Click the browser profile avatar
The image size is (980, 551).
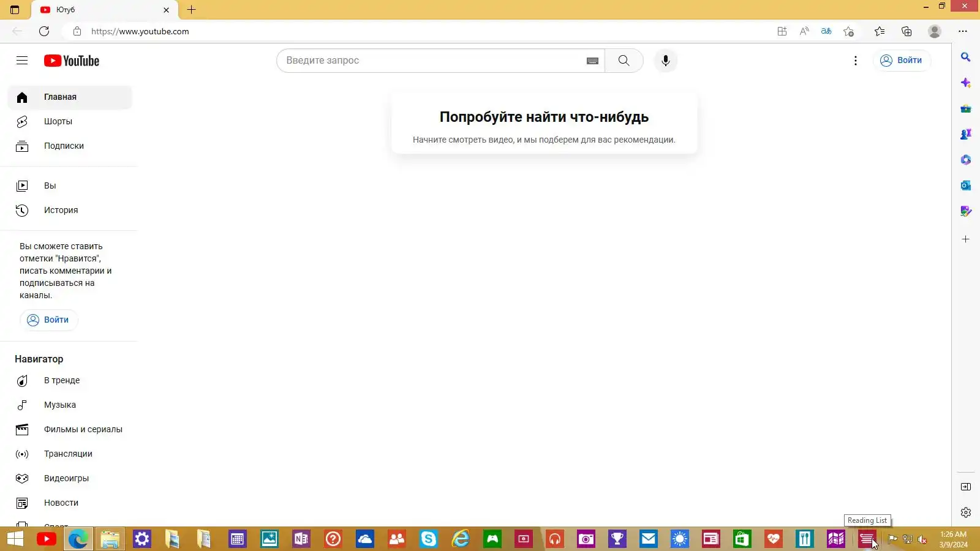(935, 31)
